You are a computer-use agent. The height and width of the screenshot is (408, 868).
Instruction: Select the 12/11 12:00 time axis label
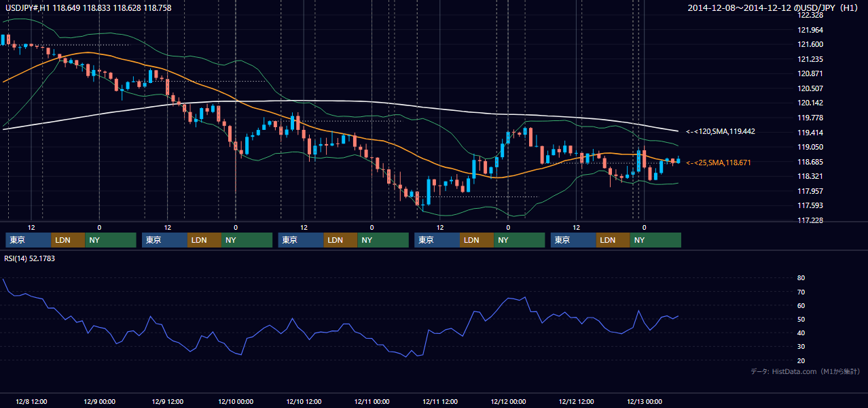point(440,401)
